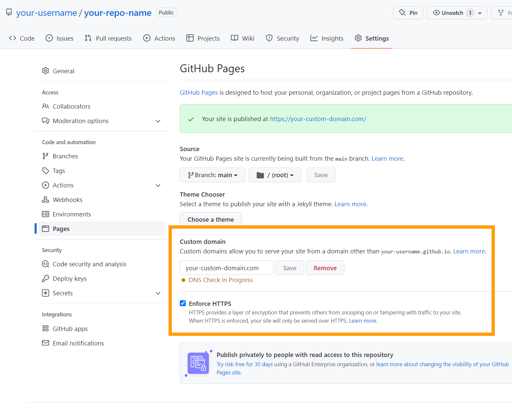The image size is (512, 420).
Task: Click the Webhooks icon in sidebar
Action: click(x=45, y=200)
